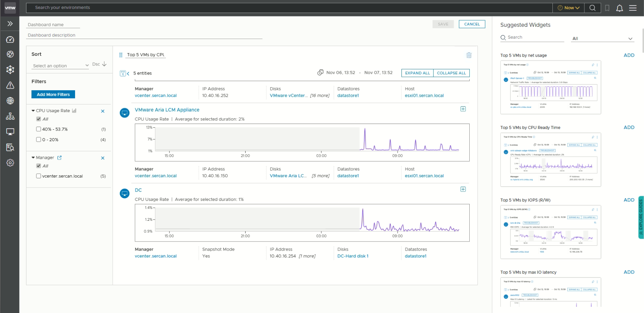Screen dimensions: 644x313
Task: Click the notifications bell icon
Action: pos(619,8)
